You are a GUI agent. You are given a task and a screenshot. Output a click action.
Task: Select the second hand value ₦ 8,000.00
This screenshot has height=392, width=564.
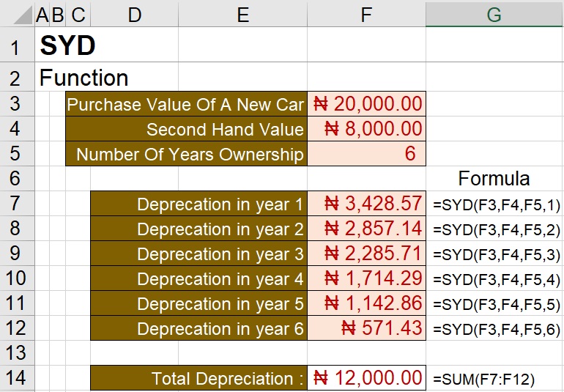pos(367,130)
